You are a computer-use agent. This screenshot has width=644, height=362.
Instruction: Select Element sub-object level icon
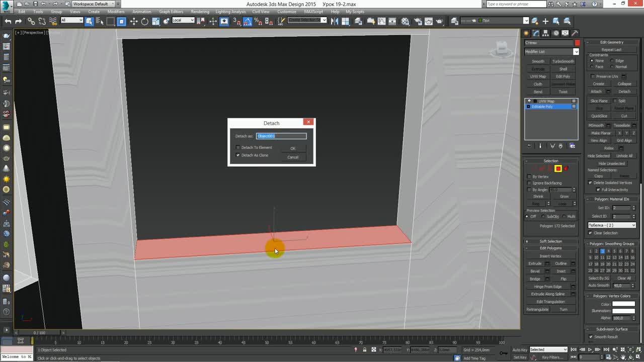(x=566, y=168)
